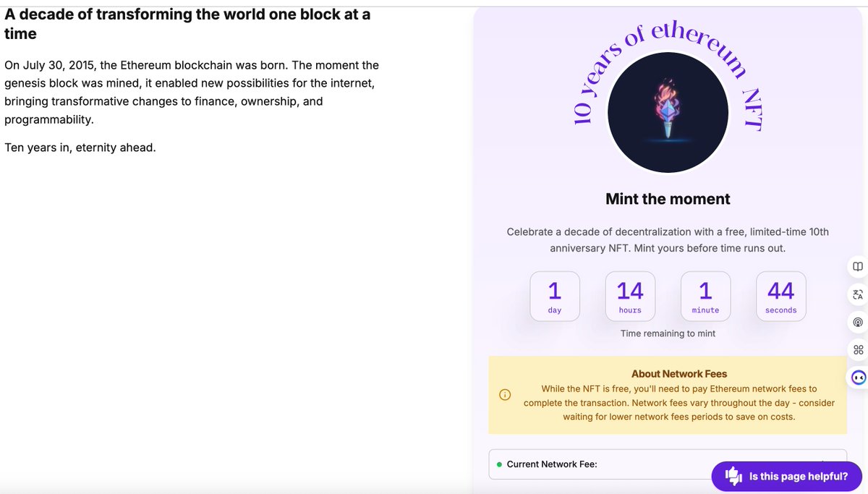Click the translate language sidebar icon
The image size is (868, 494).
pyautogui.click(x=858, y=294)
